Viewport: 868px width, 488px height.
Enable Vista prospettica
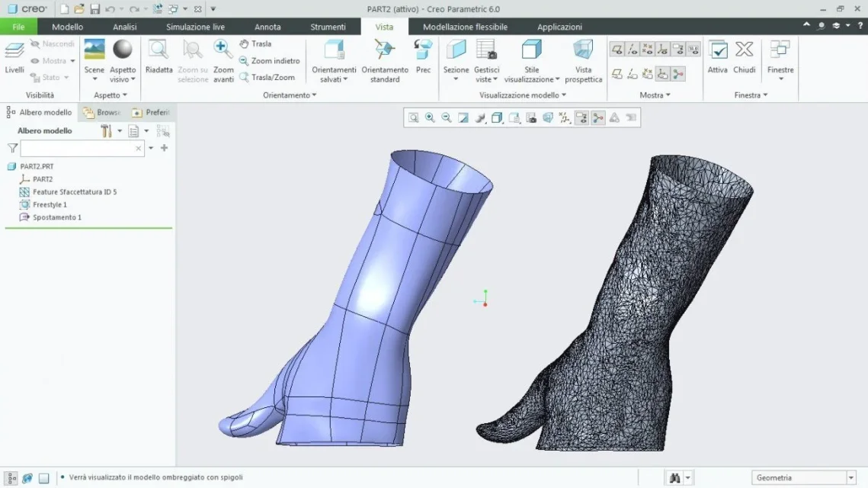point(584,61)
